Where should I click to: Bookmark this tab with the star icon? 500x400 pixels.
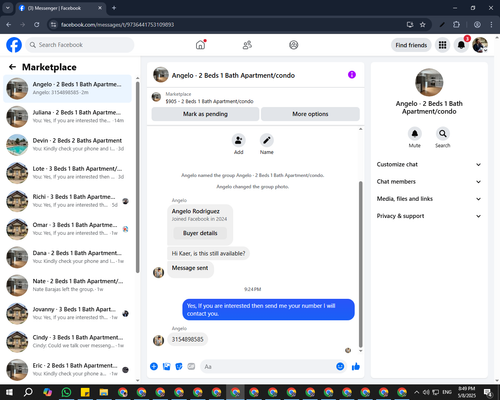tap(423, 25)
